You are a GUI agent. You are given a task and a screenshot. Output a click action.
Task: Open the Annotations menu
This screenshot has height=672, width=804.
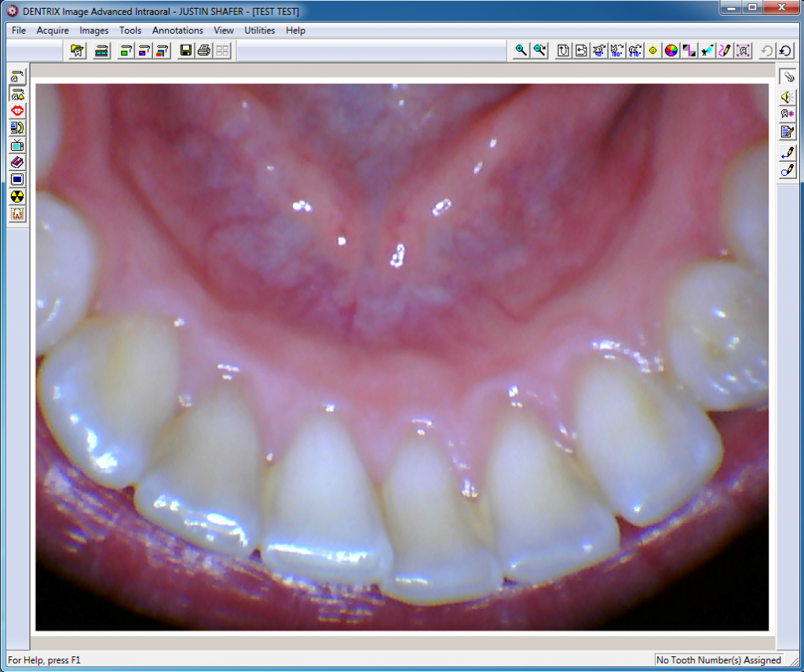tap(177, 31)
